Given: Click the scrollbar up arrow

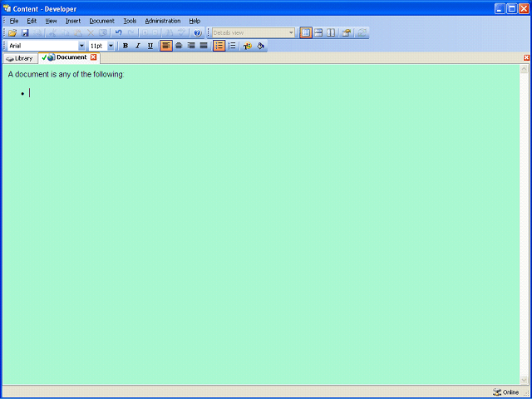Looking at the screenshot, I should point(524,69).
